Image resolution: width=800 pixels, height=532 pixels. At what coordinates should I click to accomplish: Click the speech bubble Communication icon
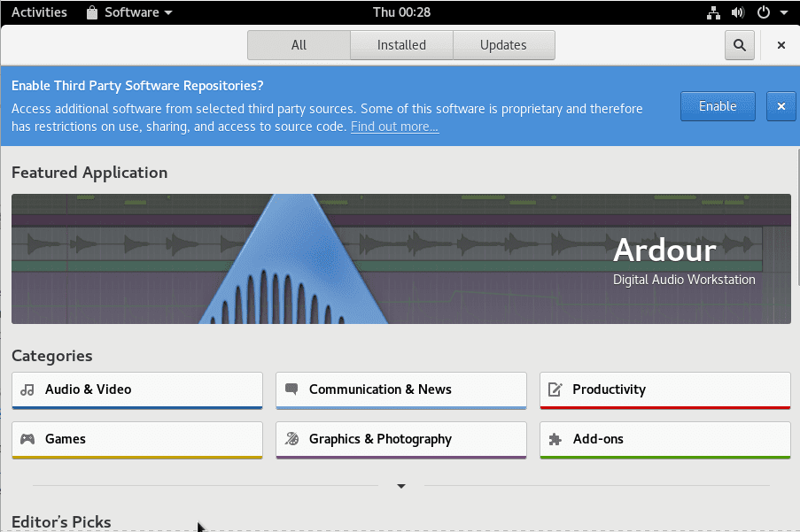291,389
